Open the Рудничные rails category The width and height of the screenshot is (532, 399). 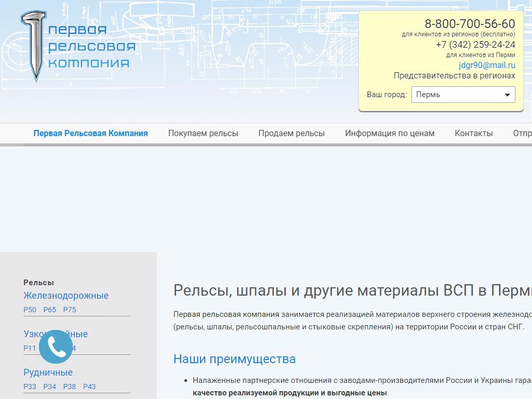[48, 373]
